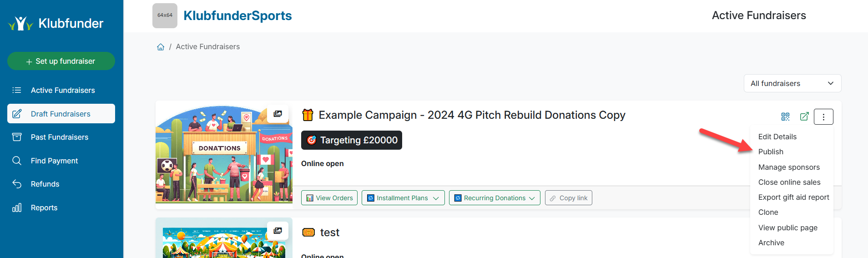Choose Clone in the options menu
The height and width of the screenshot is (258, 868).
tap(768, 212)
